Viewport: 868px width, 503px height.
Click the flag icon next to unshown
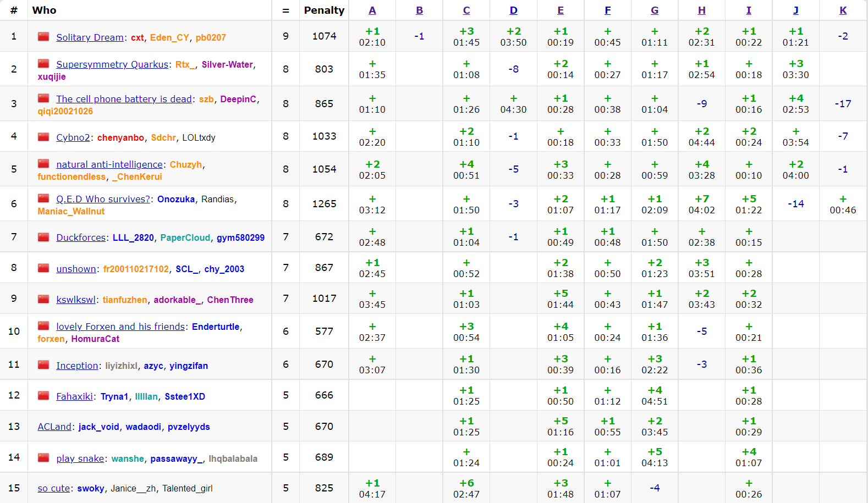[43, 268]
